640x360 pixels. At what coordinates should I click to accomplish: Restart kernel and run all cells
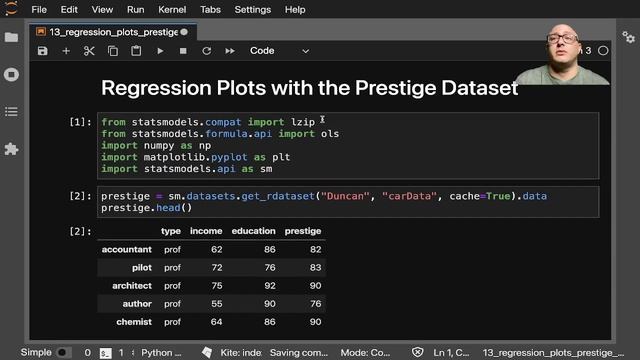[230, 51]
